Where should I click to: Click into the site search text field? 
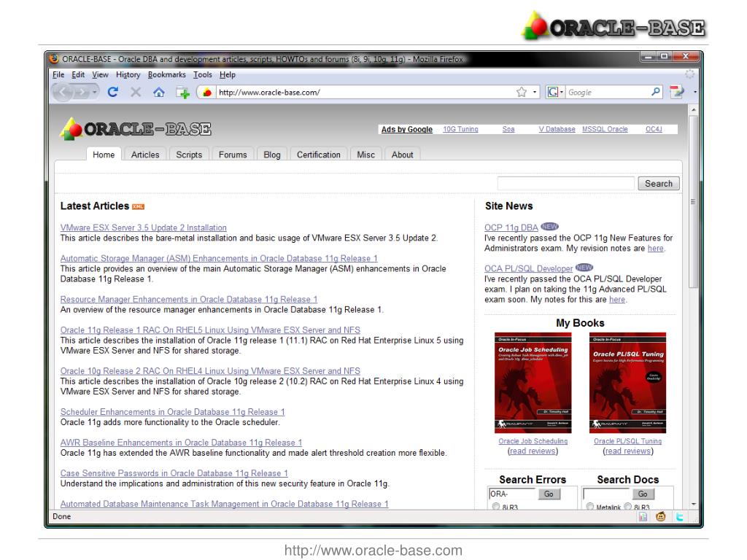point(566,183)
